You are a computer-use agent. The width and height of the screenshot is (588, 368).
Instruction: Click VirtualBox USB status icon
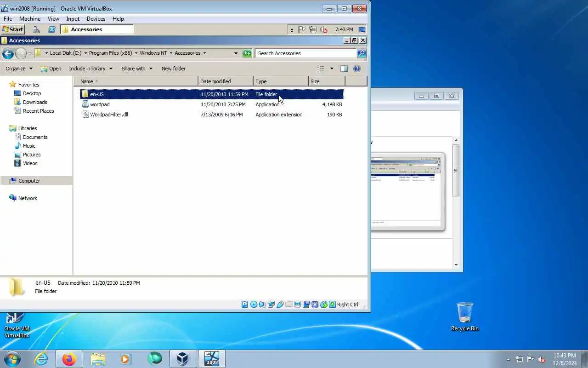[x=280, y=305]
